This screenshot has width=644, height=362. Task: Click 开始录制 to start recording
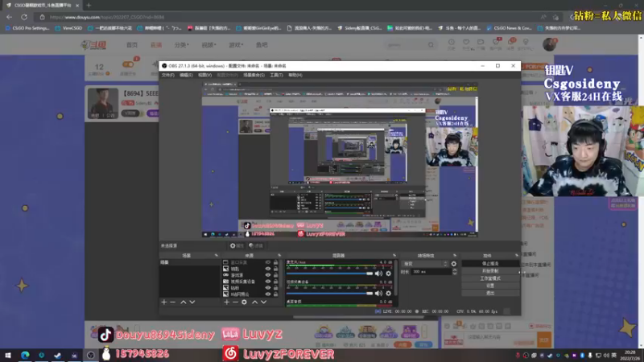(490, 271)
